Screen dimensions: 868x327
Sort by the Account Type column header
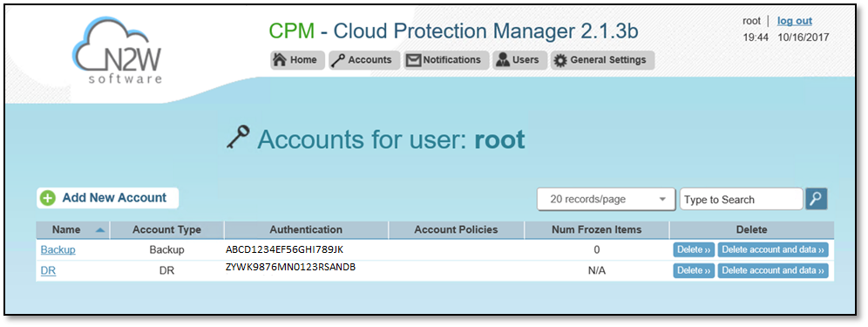tap(166, 229)
